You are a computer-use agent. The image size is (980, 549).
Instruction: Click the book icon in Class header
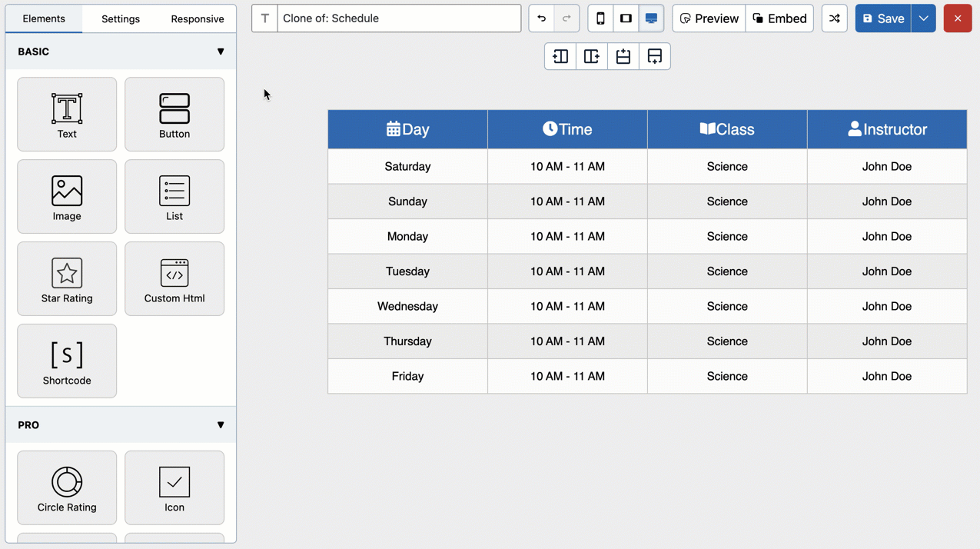click(x=708, y=128)
